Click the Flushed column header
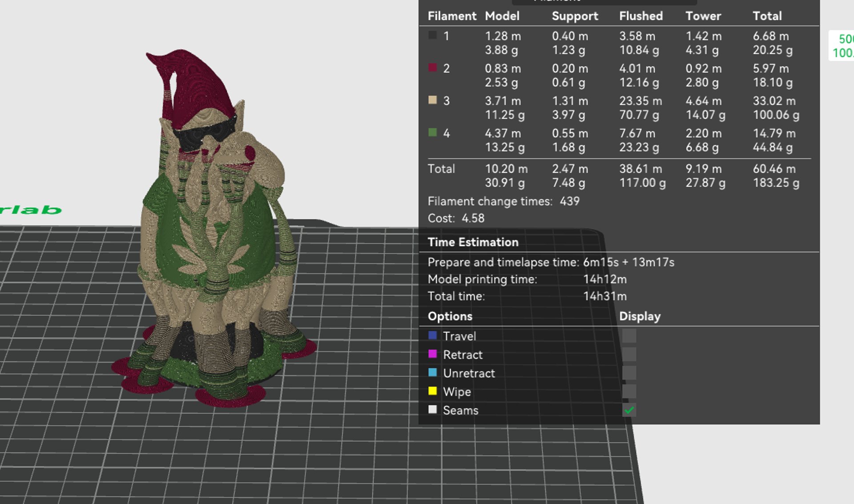The height and width of the screenshot is (504, 854). click(640, 16)
